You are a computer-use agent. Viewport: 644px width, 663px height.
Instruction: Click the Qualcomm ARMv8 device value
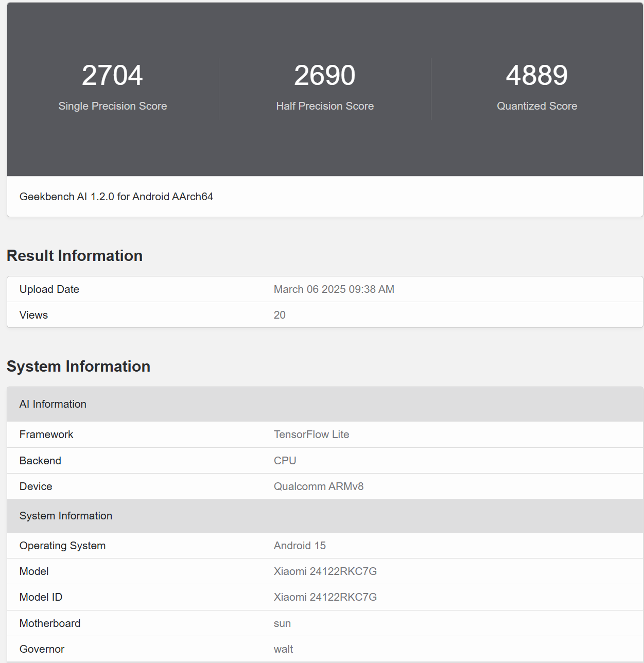click(x=318, y=486)
